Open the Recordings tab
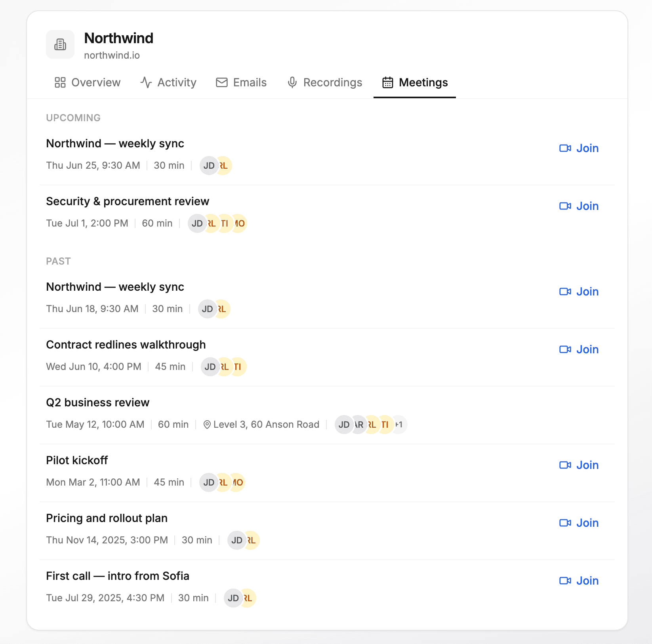This screenshot has width=652, height=644. click(325, 82)
